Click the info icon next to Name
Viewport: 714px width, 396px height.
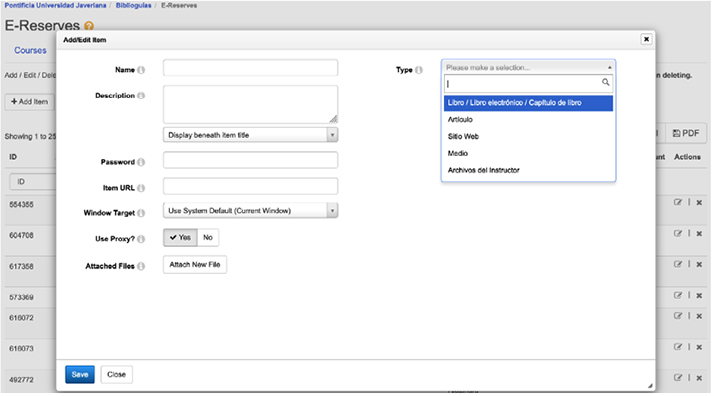point(141,70)
